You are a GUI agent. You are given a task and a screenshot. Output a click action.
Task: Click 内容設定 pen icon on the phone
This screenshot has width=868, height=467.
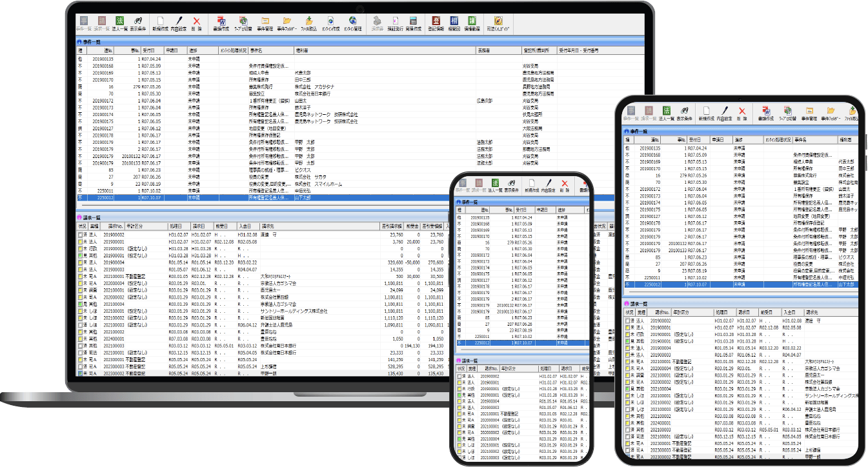[x=549, y=186]
